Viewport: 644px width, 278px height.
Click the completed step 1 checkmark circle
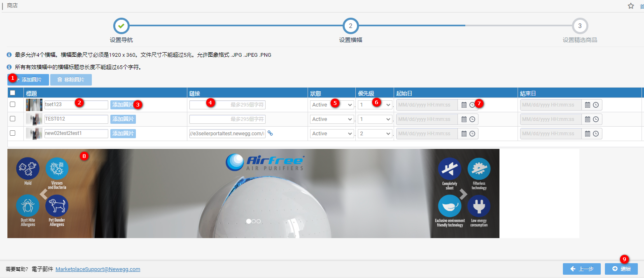point(121,26)
